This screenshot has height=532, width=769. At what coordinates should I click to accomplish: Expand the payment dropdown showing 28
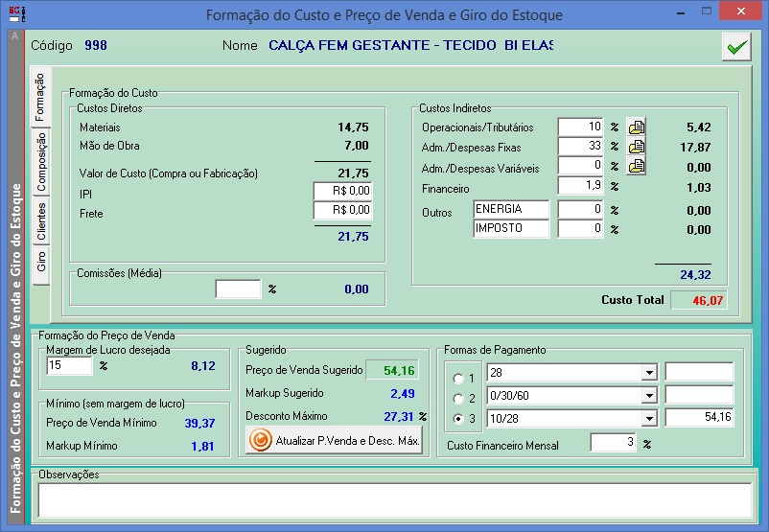point(648,373)
